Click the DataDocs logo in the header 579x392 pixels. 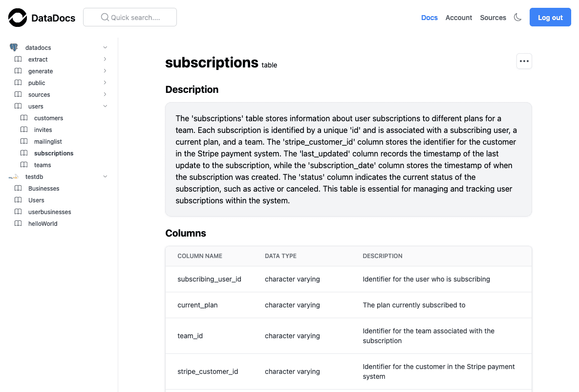(42, 18)
